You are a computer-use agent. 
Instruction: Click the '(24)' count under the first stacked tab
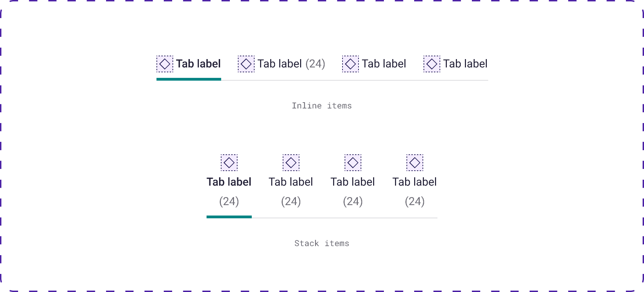tap(229, 201)
